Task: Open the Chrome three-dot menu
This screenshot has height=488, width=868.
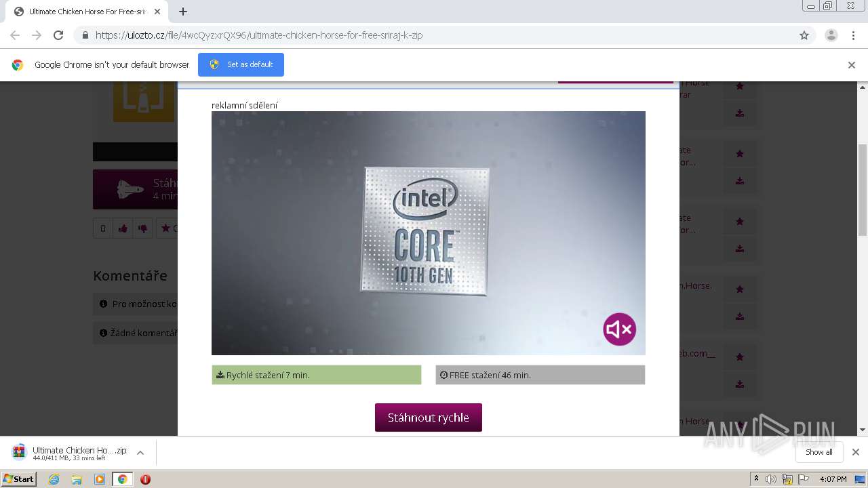Action: [853, 35]
